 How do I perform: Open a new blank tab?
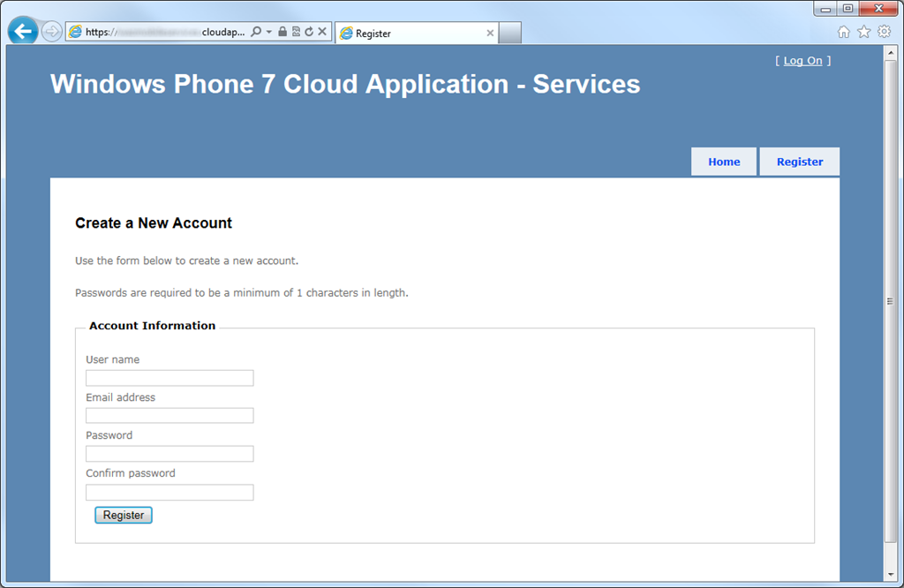[510, 33]
